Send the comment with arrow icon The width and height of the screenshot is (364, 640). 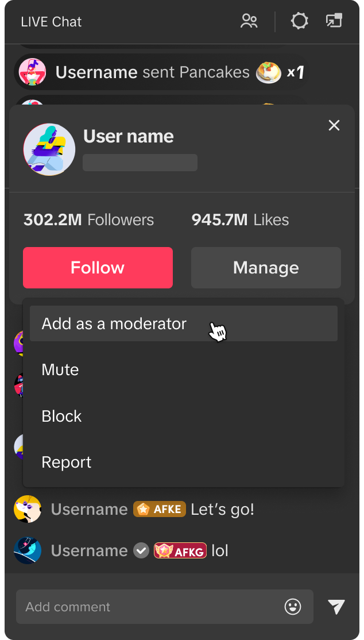coord(336,607)
